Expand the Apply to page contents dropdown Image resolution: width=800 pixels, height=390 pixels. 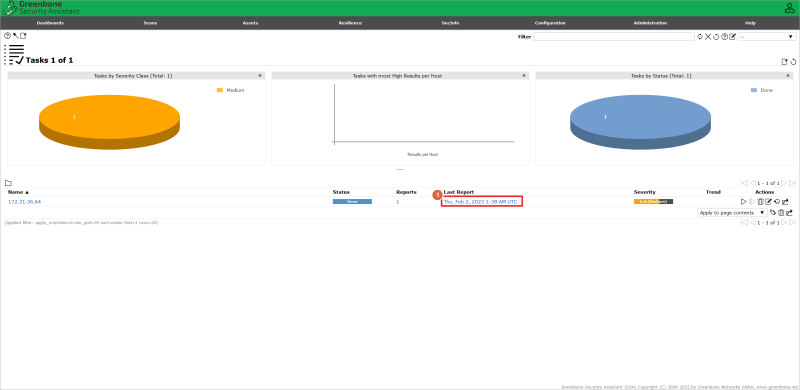732,213
